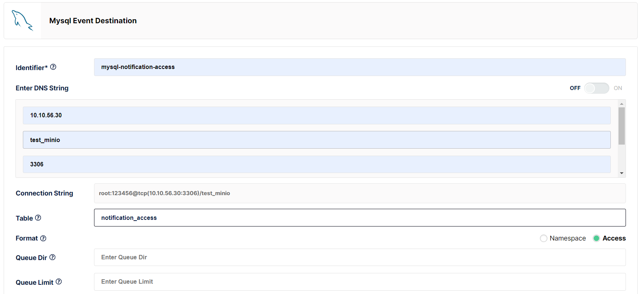Show help for the Table field
Viewport: 644px width, 294px height.
coord(38,218)
